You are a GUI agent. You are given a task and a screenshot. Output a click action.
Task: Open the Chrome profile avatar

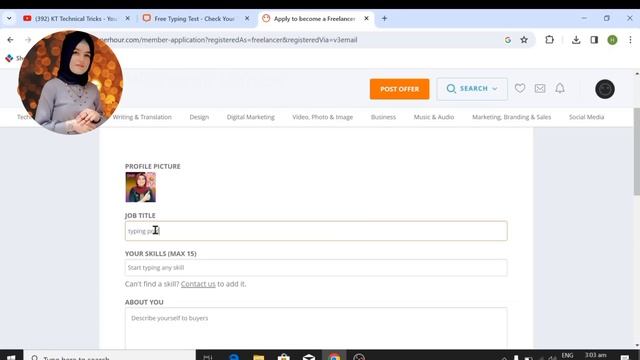tap(612, 40)
